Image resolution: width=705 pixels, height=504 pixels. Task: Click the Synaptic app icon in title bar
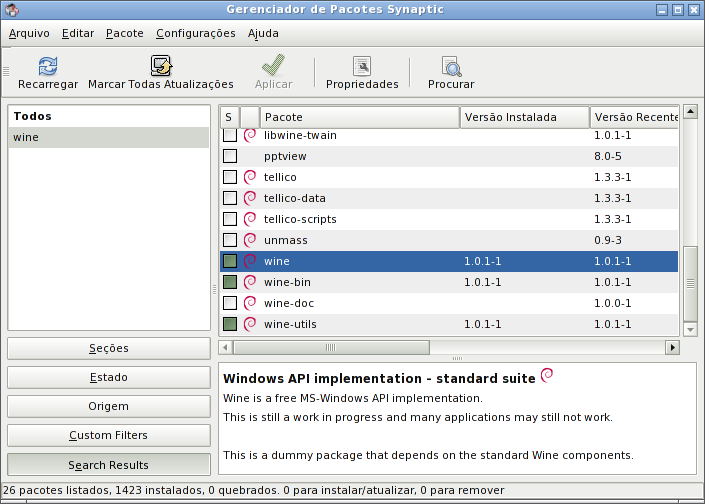12,9
